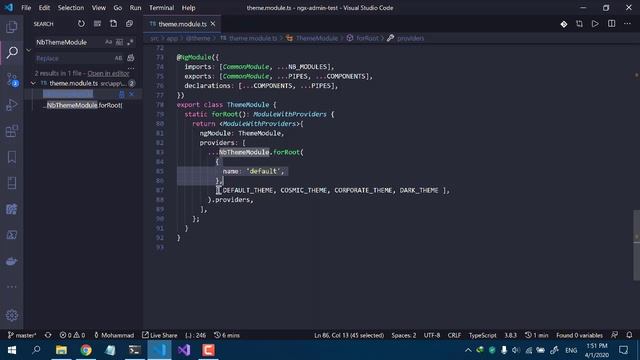640x360 pixels.
Task: Open the View menu
Action: coord(98,8)
